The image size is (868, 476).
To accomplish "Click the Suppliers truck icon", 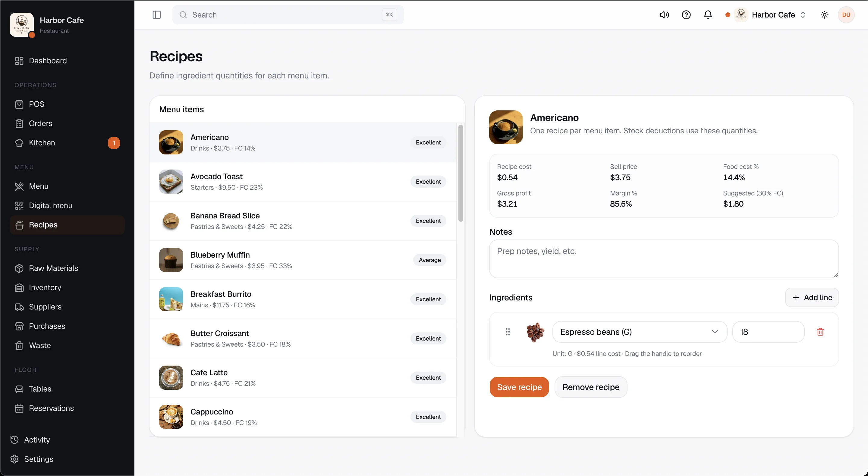I will (19, 307).
